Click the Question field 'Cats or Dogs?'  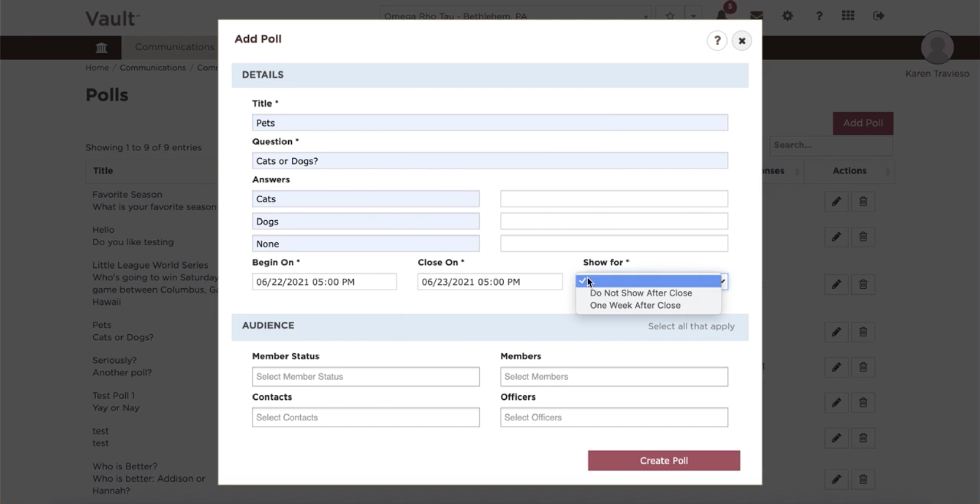point(490,161)
